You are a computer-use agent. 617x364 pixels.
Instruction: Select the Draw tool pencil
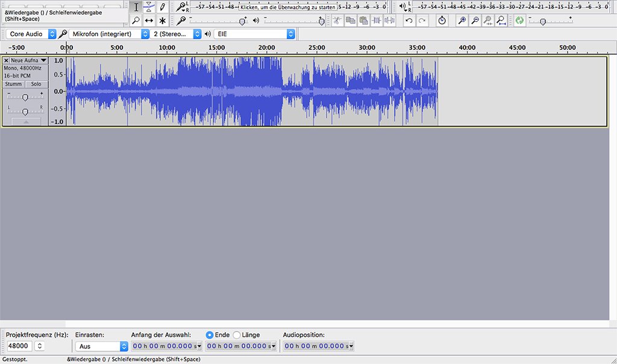tap(161, 6)
